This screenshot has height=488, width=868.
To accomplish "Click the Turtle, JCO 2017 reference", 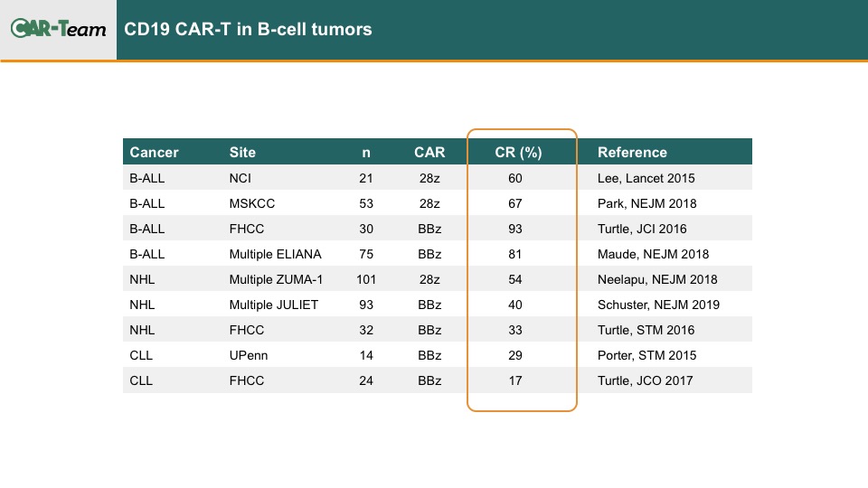I will [646, 380].
